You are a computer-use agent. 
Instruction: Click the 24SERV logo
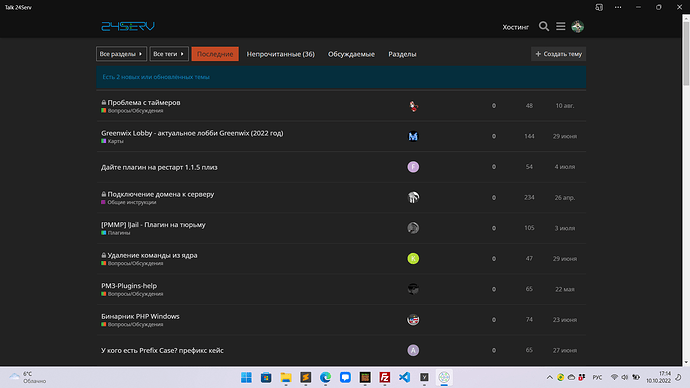[x=128, y=26]
